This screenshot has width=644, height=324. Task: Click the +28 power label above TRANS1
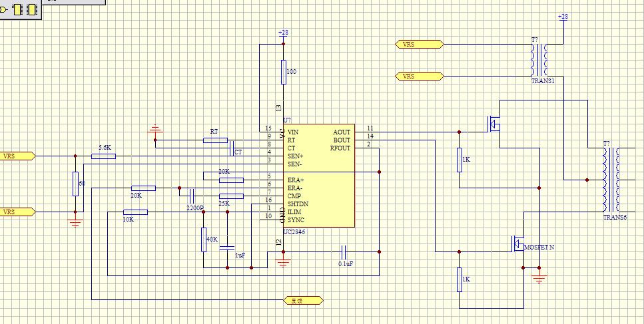(563, 16)
